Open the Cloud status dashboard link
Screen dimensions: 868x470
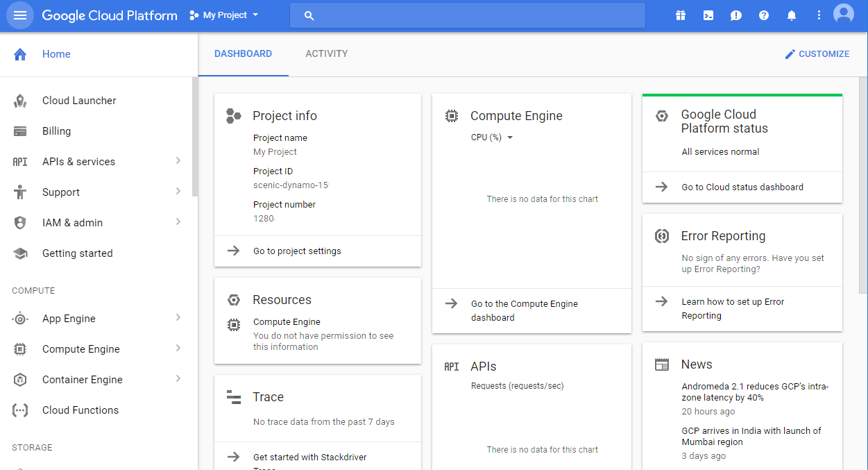(x=741, y=187)
